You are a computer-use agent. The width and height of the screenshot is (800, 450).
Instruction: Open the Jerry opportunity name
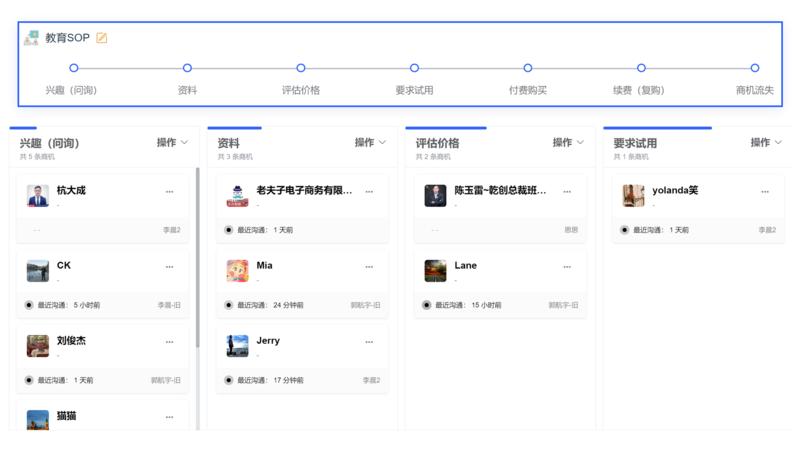click(268, 340)
